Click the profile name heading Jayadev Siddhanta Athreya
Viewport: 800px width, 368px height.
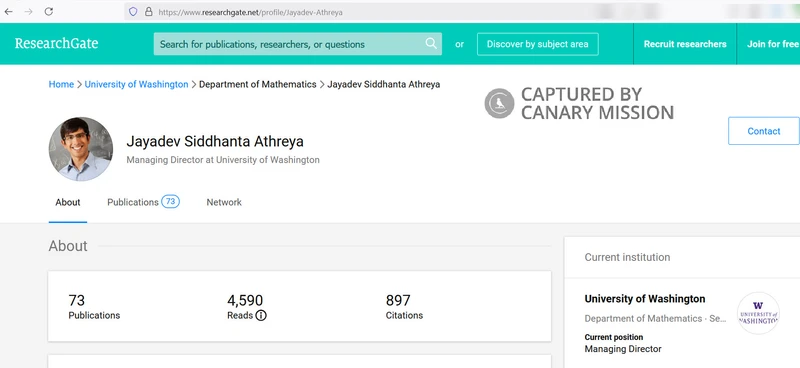[215, 141]
